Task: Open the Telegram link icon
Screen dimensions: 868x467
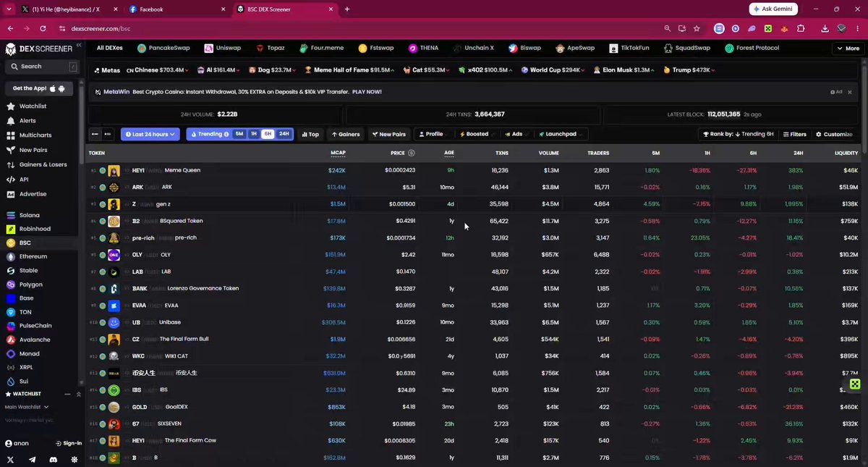Action: [32, 460]
